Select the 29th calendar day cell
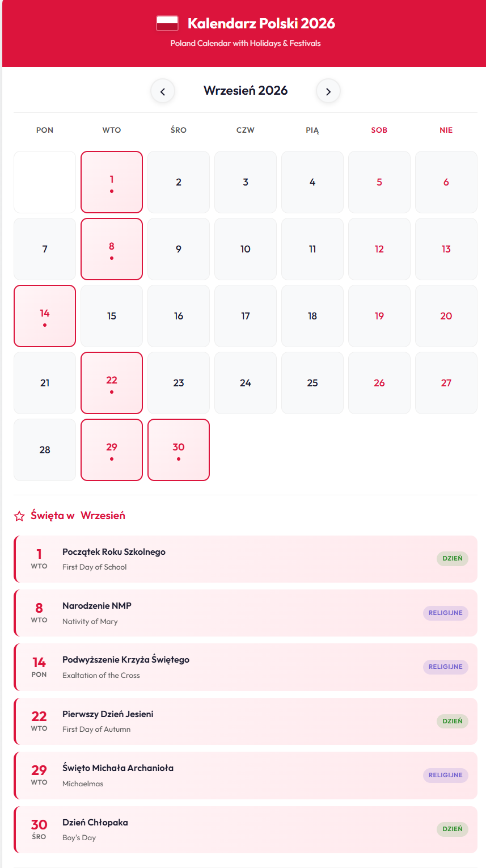This screenshot has height=868, width=486. point(112,450)
